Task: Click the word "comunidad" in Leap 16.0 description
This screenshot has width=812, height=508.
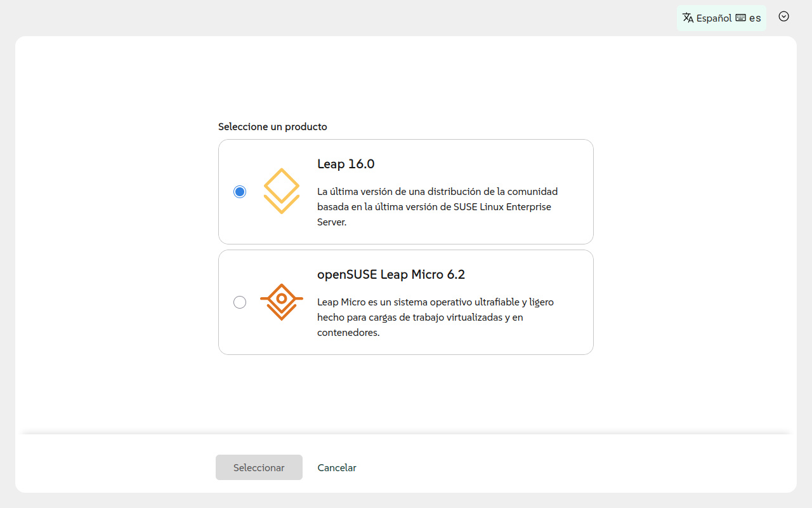Action: (x=530, y=191)
